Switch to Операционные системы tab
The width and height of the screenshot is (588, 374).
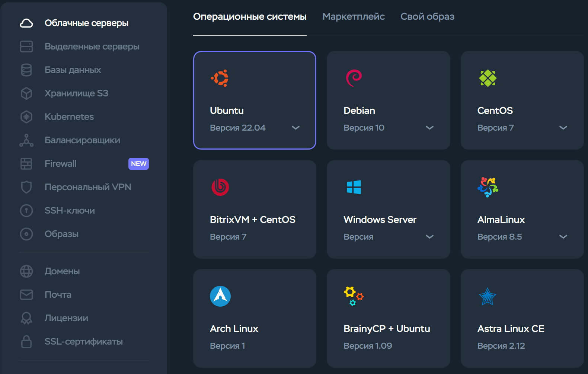[250, 17]
